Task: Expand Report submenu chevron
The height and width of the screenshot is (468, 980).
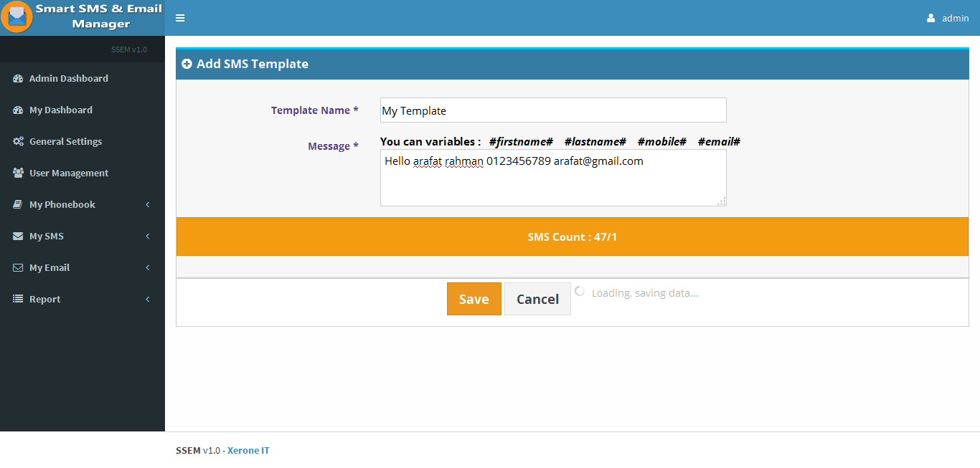Action: pyautogui.click(x=148, y=299)
